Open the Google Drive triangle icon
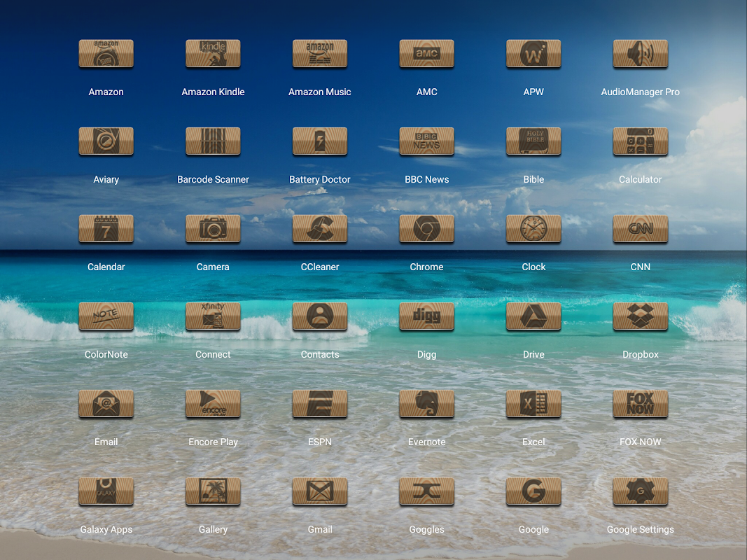This screenshot has width=747, height=560. tap(533, 316)
